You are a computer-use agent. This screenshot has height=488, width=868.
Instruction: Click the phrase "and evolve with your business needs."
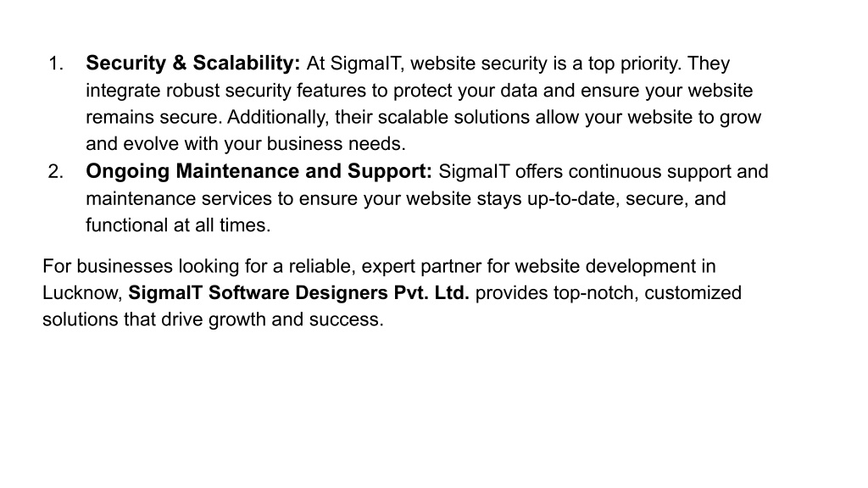(x=246, y=144)
